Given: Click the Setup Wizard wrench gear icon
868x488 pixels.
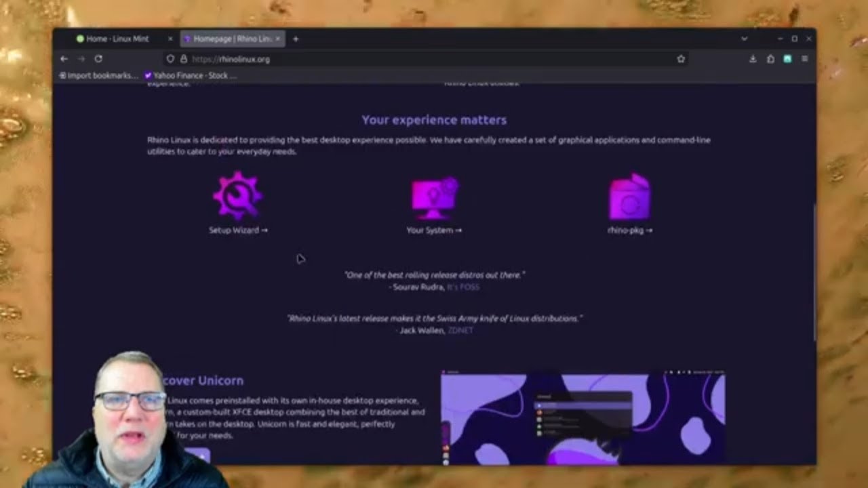Looking at the screenshot, I should tap(237, 196).
